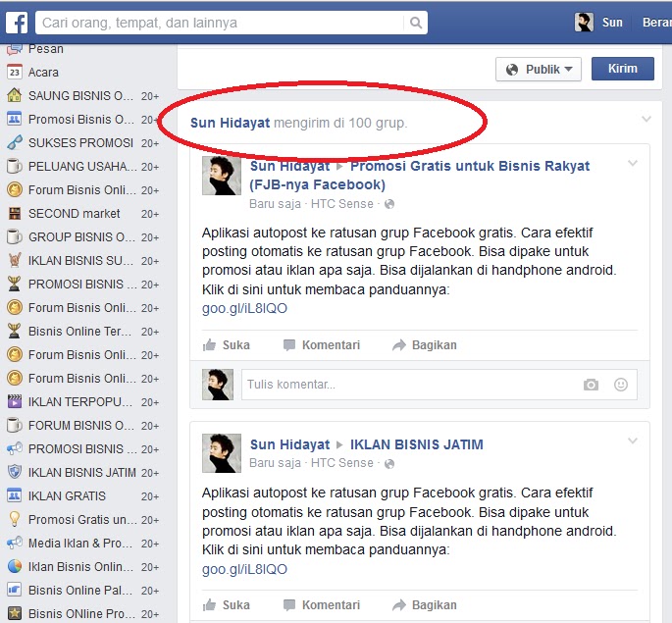Open the Publik audience dropdown
This screenshot has height=623, width=672.
tap(539, 69)
